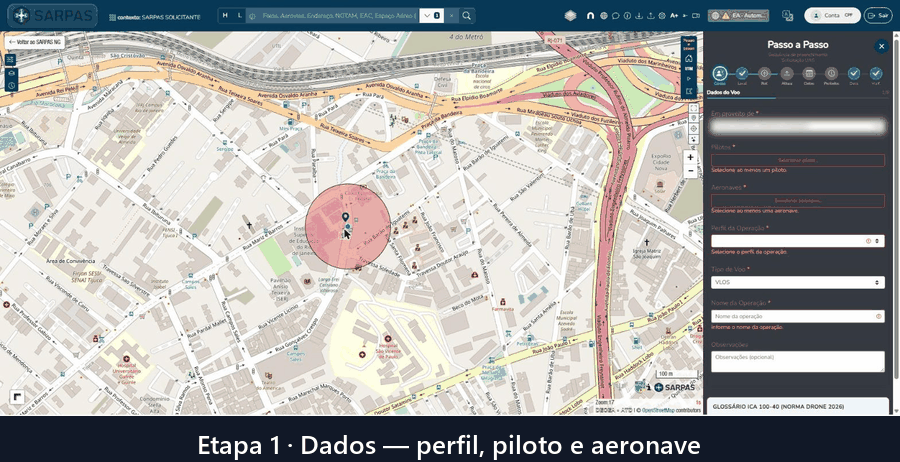Open the settings gear icon in header
This screenshot has height=462, width=900.
click(662, 16)
